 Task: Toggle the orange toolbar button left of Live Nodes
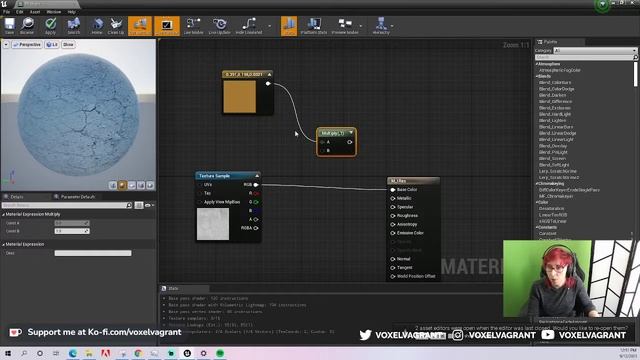pos(167,26)
